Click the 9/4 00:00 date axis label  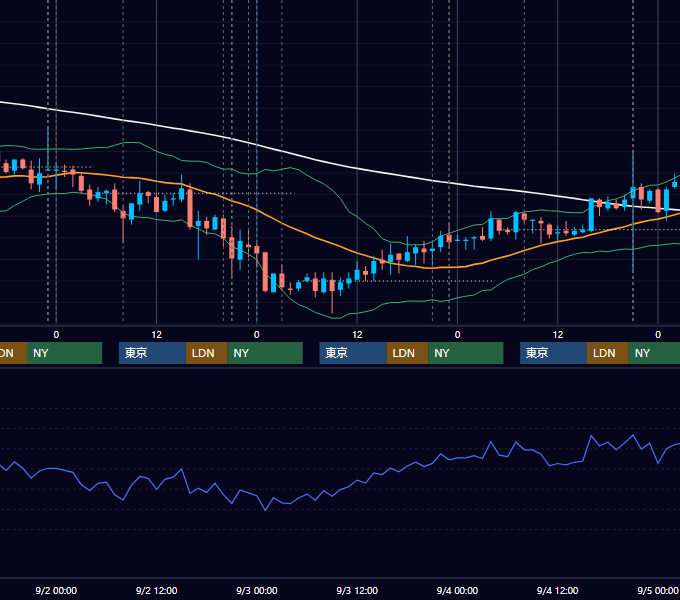tap(457, 590)
